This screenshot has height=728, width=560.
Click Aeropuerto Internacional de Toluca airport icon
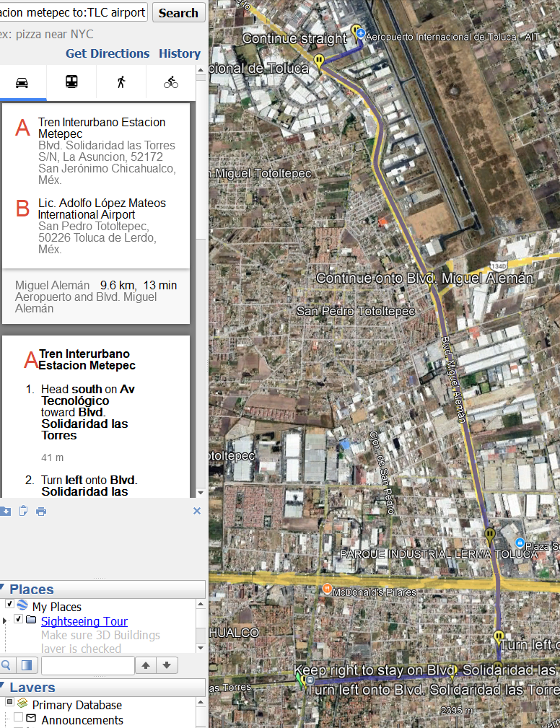click(x=360, y=35)
